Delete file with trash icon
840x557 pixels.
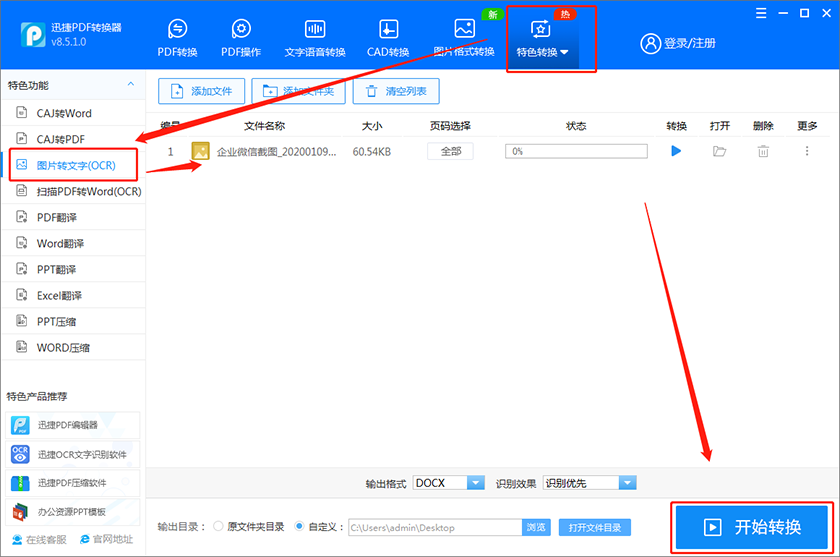pyautogui.click(x=763, y=152)
